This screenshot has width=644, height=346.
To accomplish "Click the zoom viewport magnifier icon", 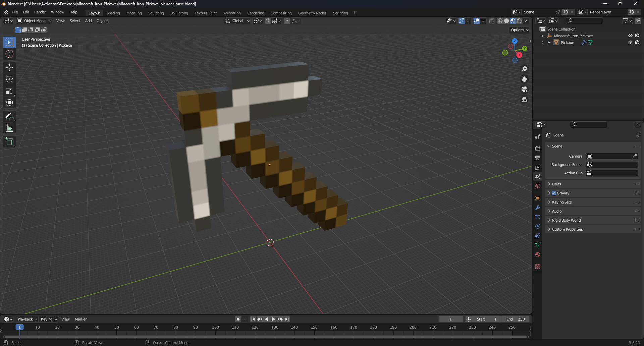I will click(x=524, y=69).
